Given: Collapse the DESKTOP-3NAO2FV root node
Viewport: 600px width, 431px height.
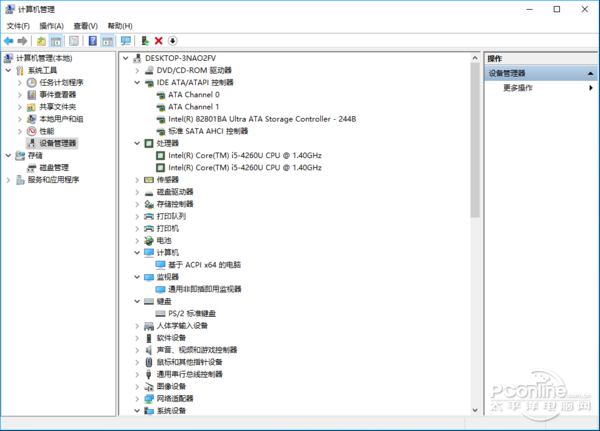Looking at the screenshot, I should [x=125, y=58].
